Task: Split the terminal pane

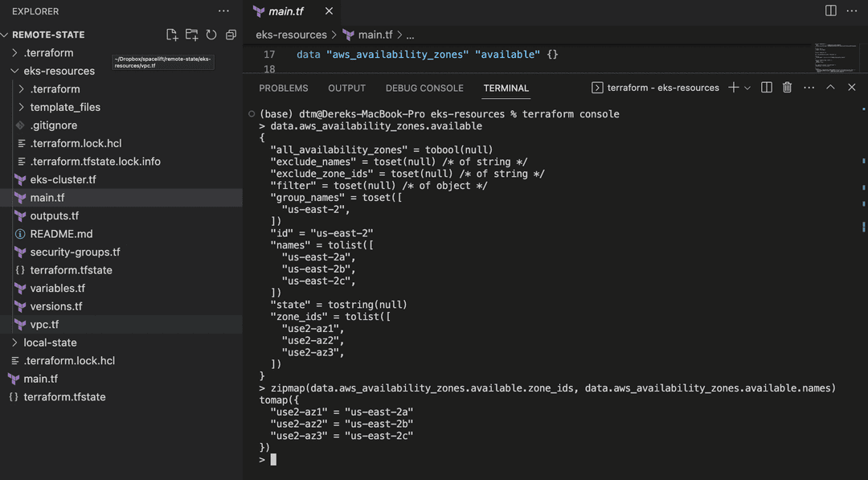Action: [x=766, y=87]
